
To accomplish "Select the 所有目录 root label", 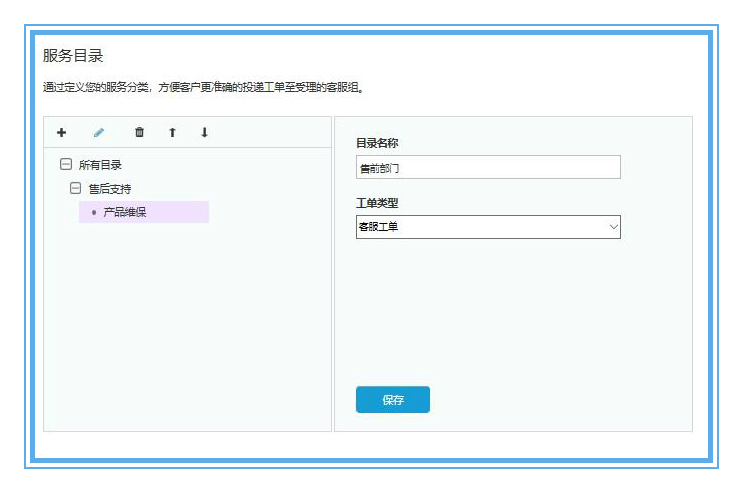I will pyautogui.click(x=100, y=165).
